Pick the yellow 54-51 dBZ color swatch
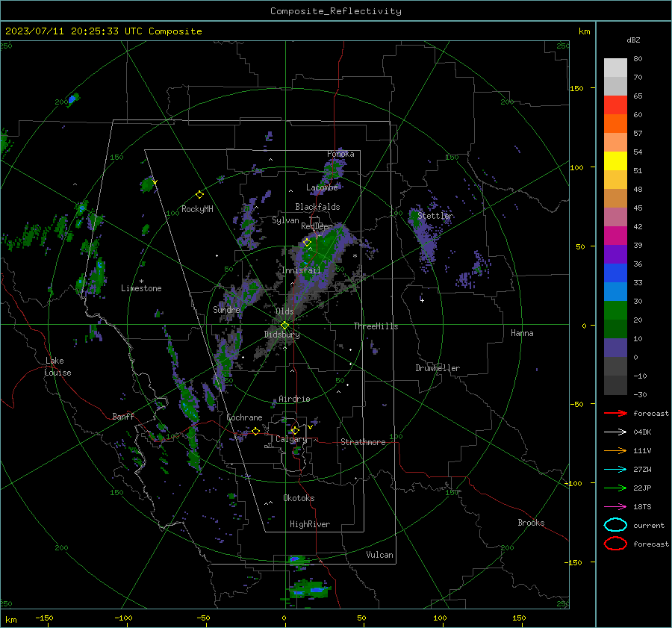 (615, 161)
